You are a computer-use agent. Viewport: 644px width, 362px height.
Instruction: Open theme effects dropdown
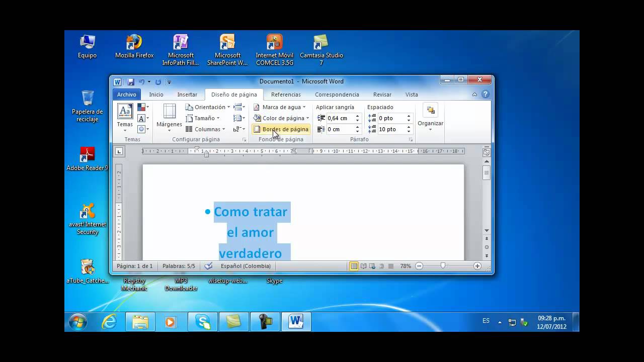point(143,129)
